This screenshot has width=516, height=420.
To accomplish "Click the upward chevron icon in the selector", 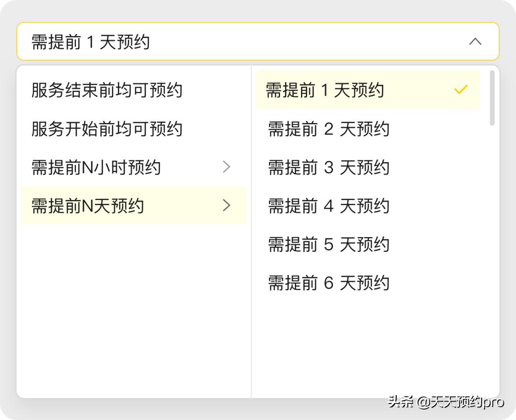I will tap(475, 42).
